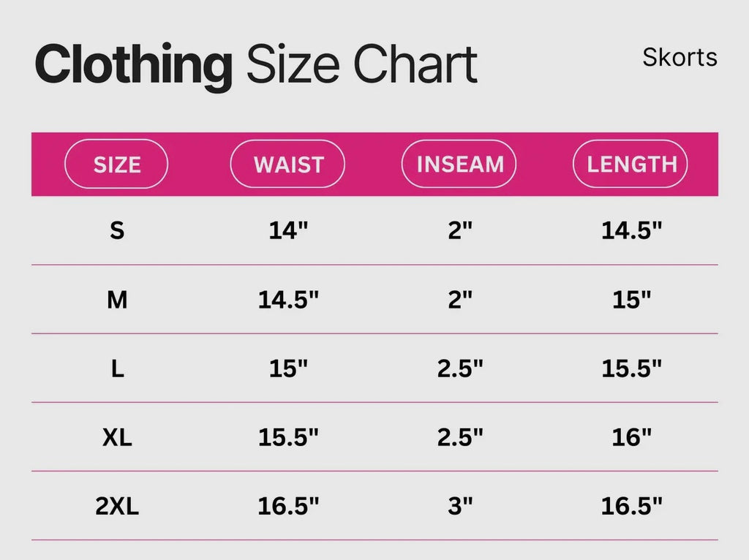The width and height of the screenshot is (749, 560).
Task: Click the Clothing Size Chart title
Action: (256, 65)
